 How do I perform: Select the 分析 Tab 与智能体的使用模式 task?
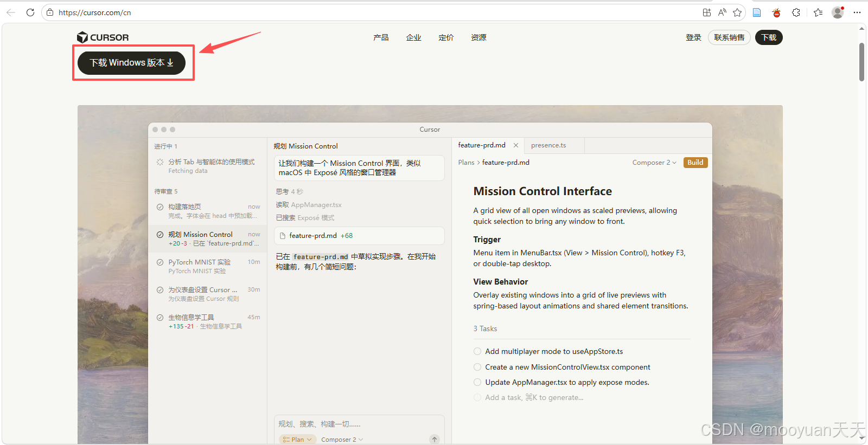coord(208,166)
